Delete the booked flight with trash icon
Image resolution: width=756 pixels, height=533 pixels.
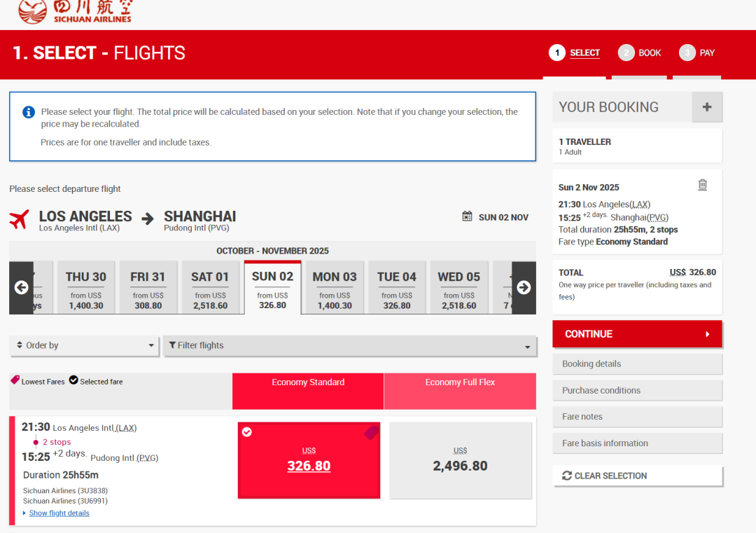pos(703,185)
